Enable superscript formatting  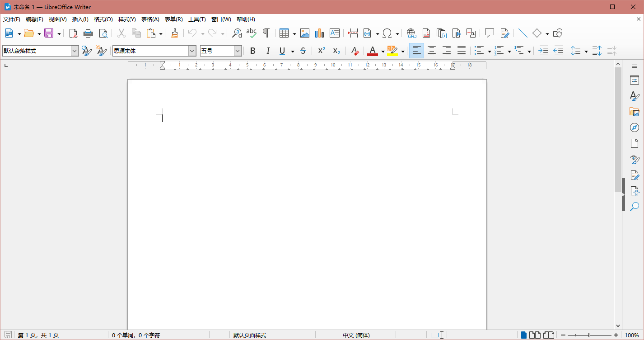click(321, 51)
